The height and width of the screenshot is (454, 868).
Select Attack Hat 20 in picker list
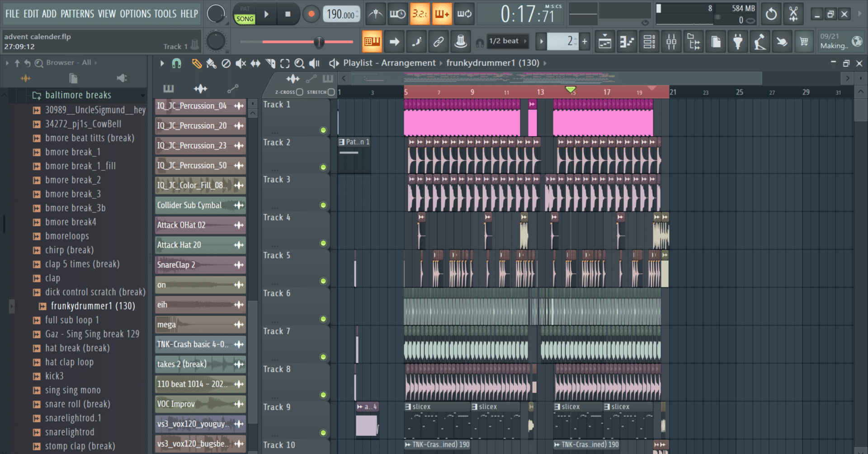coord(200,245)
